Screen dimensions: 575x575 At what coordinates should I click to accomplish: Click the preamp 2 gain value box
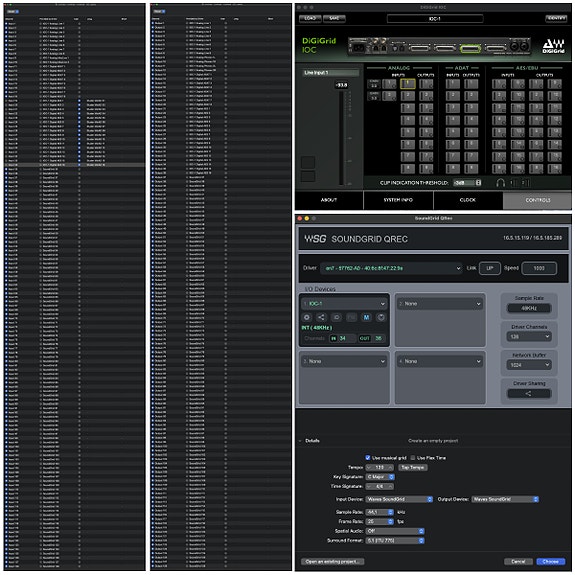tap(374, 96)
